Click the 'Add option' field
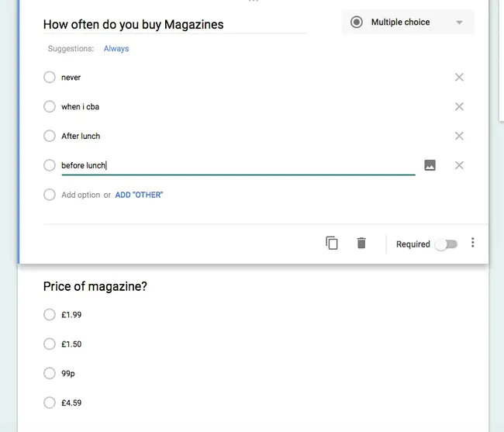 [x=81, y=195]
